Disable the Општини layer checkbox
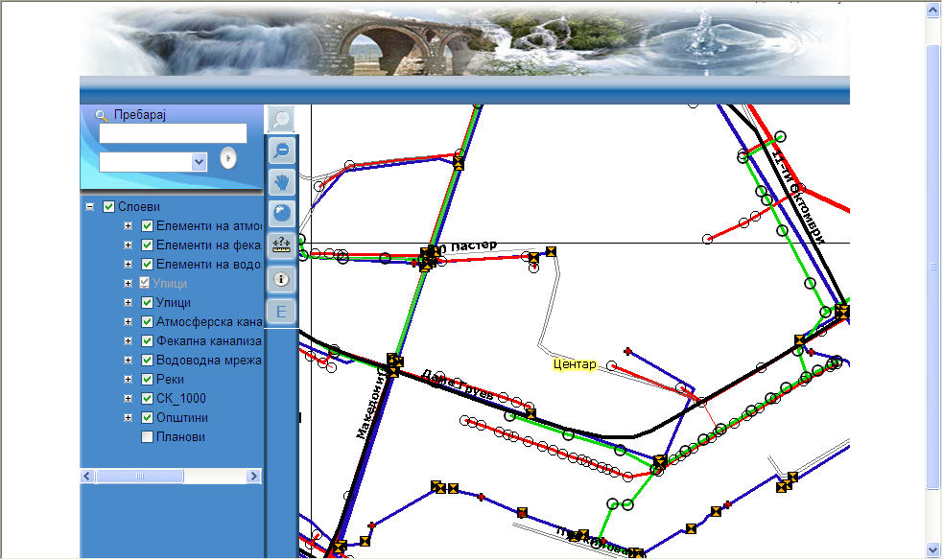This screenshot has height=560, width=943. (147, 417)
